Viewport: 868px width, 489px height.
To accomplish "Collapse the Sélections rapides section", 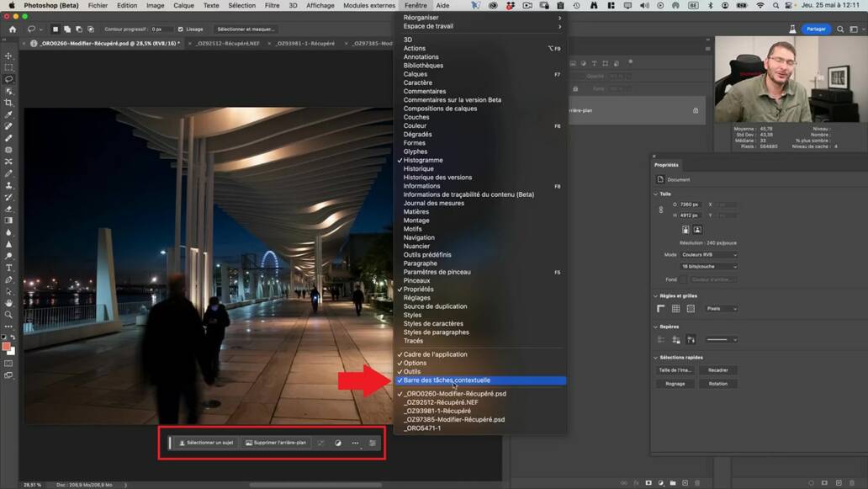I will [x=656, y=358].
